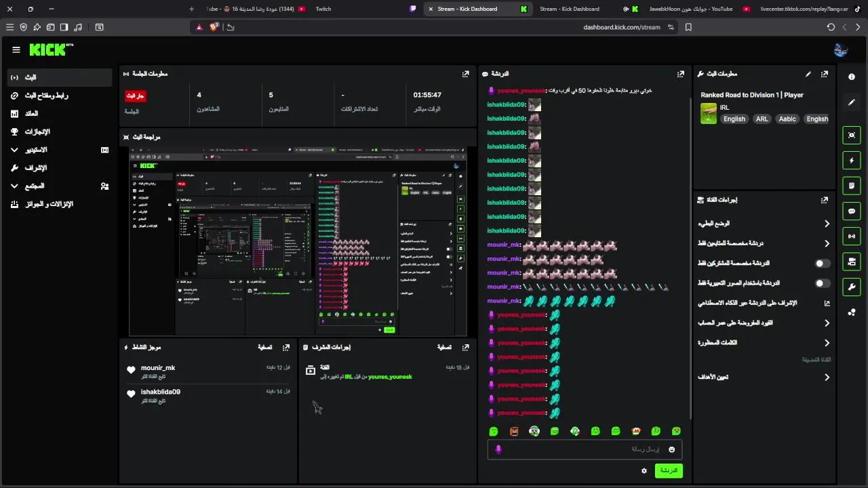Click the stream preview video thumbnail
The image size is (868, 488).
coord(298,241)
